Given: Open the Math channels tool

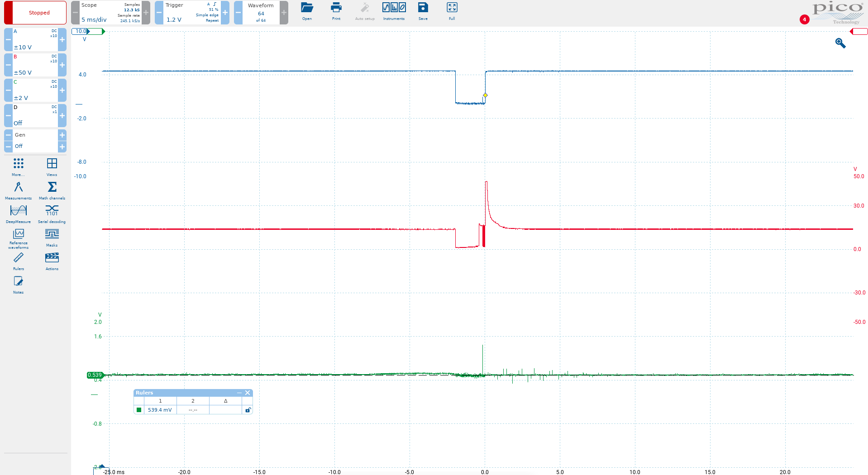Looking at the screenshot, I should click(52, 190).
